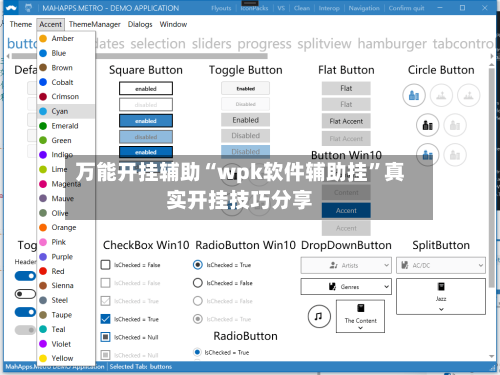
Task: Select the Yellow accent
Action: point(66,358)
